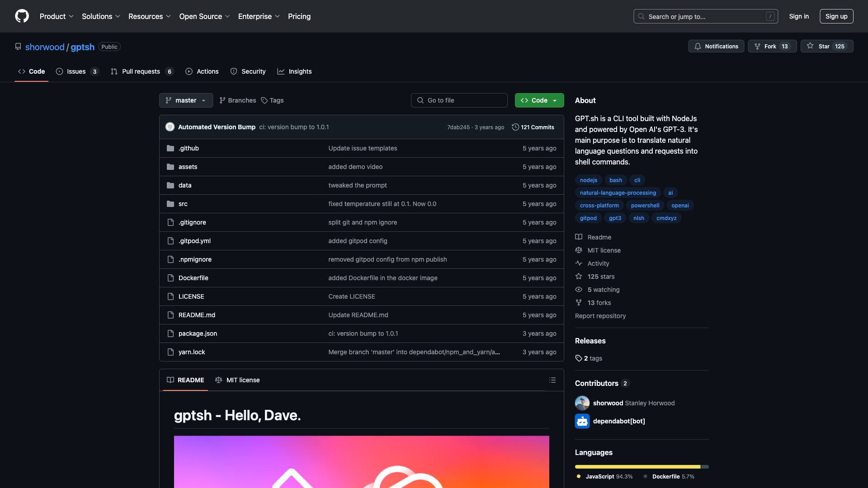Screen dimensions: 868x488
Task: Expand the Open Source menu
Action: coord(204,16)
